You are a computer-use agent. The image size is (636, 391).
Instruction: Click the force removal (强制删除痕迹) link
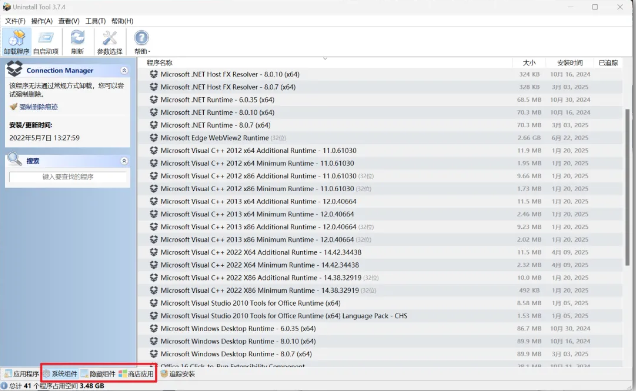[x=39, y=107]
